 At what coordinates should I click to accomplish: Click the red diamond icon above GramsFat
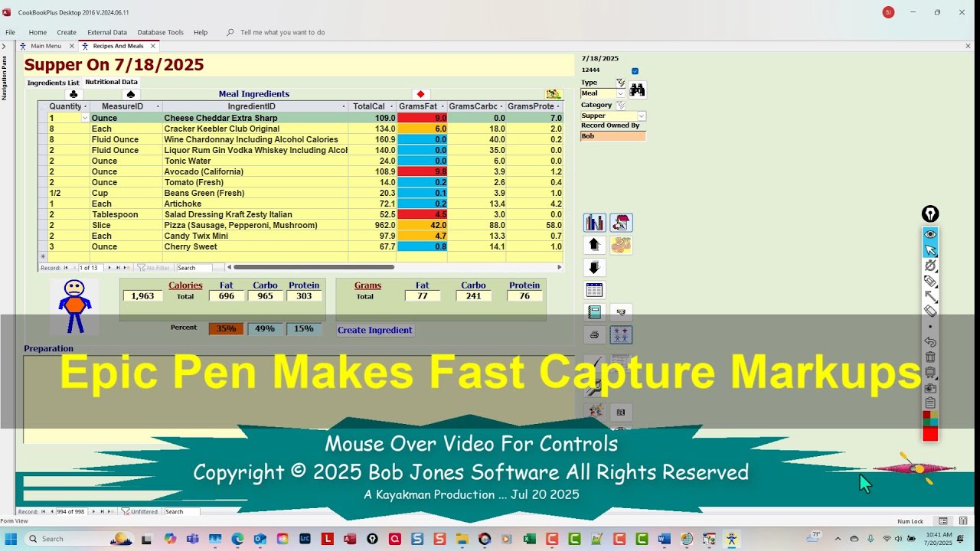(x=420, y=94)
